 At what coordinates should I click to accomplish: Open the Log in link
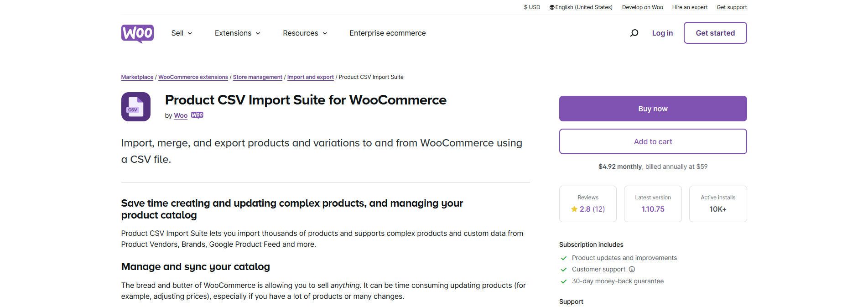(662, 32)
